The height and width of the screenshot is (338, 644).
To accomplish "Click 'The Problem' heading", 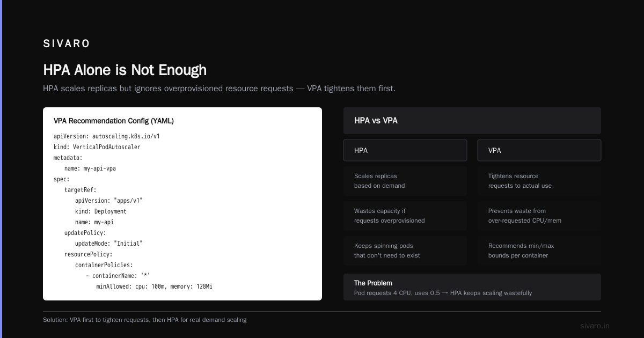I will click(373, 283).
